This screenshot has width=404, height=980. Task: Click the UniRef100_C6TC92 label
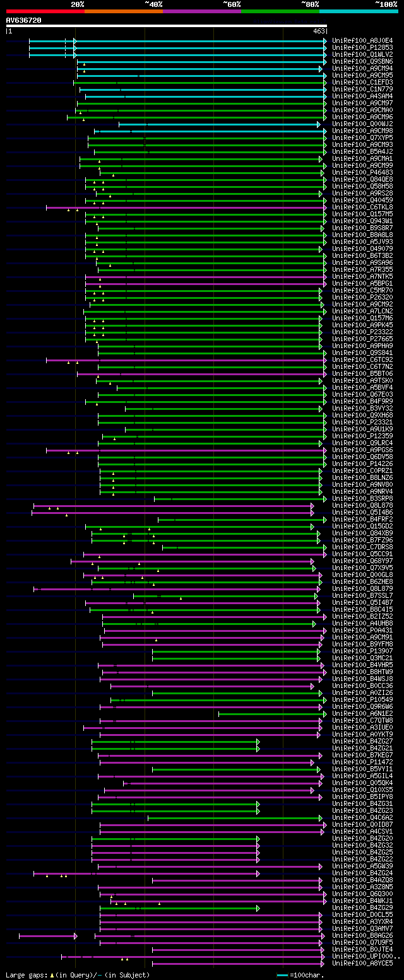coord(362,359)
